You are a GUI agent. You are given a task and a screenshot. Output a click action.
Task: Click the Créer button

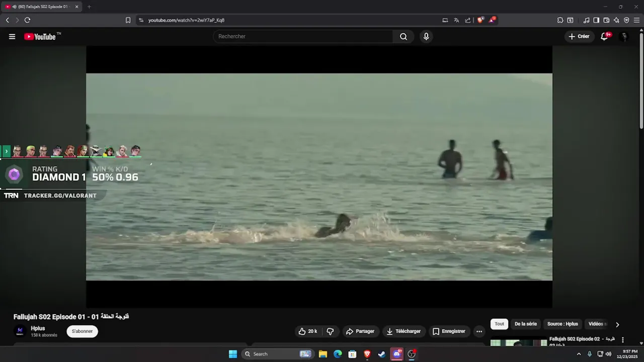579,36
